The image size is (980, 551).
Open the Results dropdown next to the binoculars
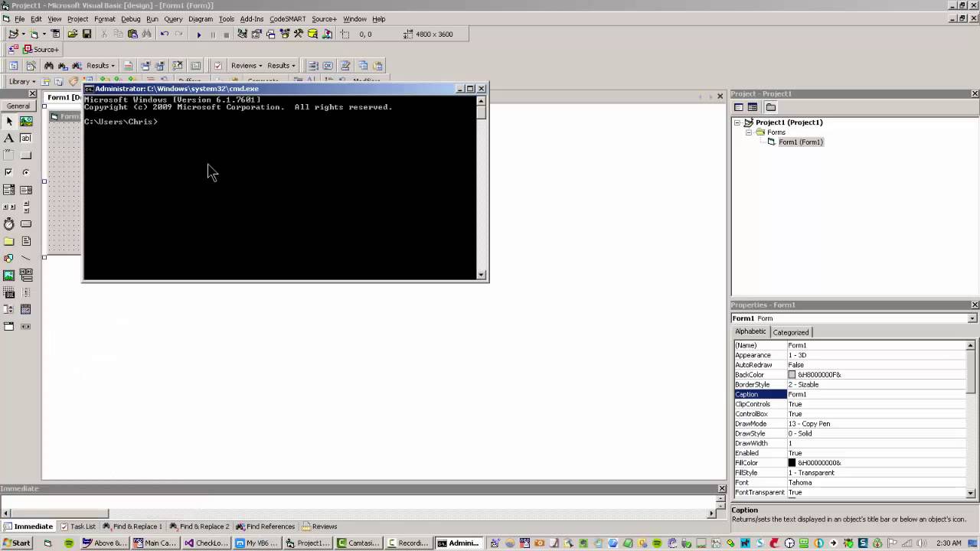point(100,66)
